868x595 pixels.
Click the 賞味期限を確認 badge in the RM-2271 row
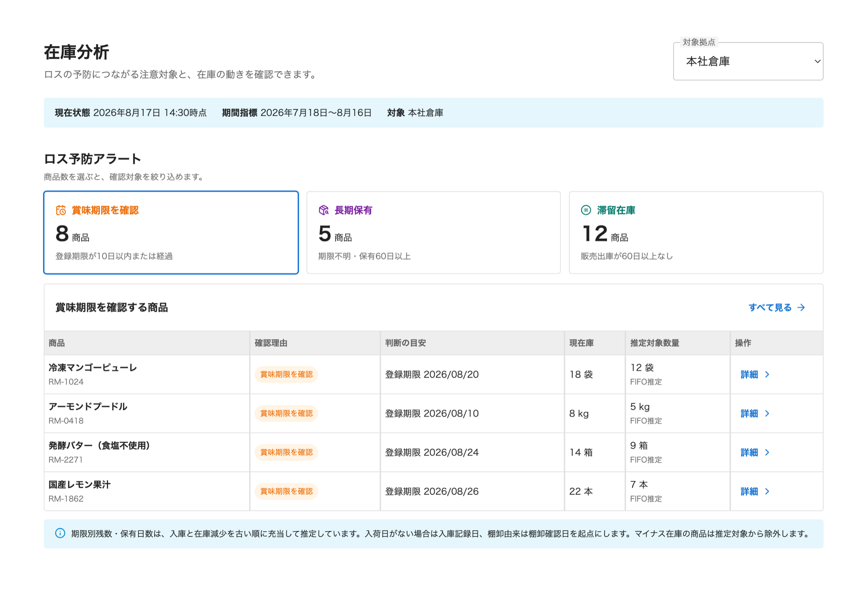(x=286, y=453)
